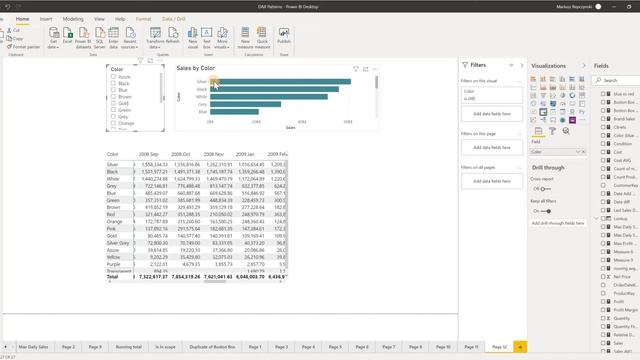Click the Color slicer vertical scrollbar

161,87
